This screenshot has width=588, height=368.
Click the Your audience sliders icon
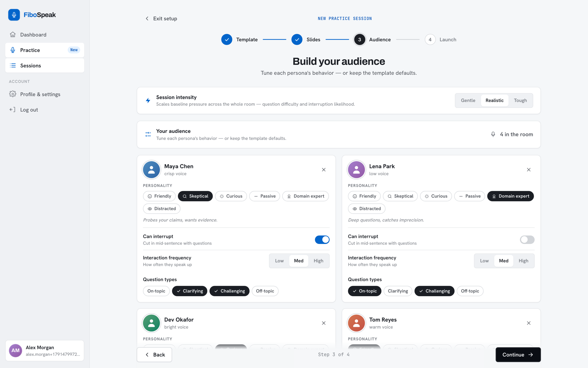click(148, 135)
